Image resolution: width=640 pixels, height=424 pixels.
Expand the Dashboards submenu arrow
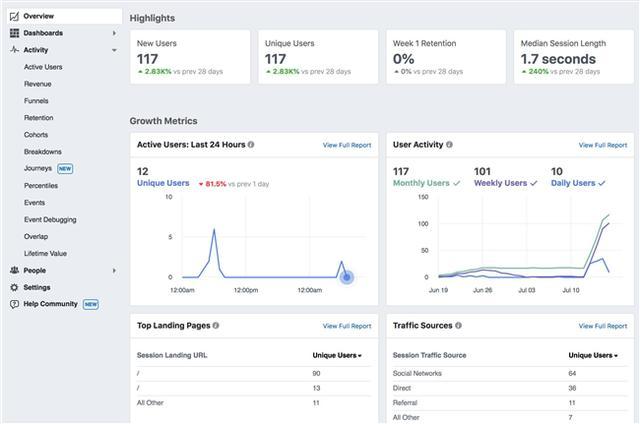click(x=113, y=33)
